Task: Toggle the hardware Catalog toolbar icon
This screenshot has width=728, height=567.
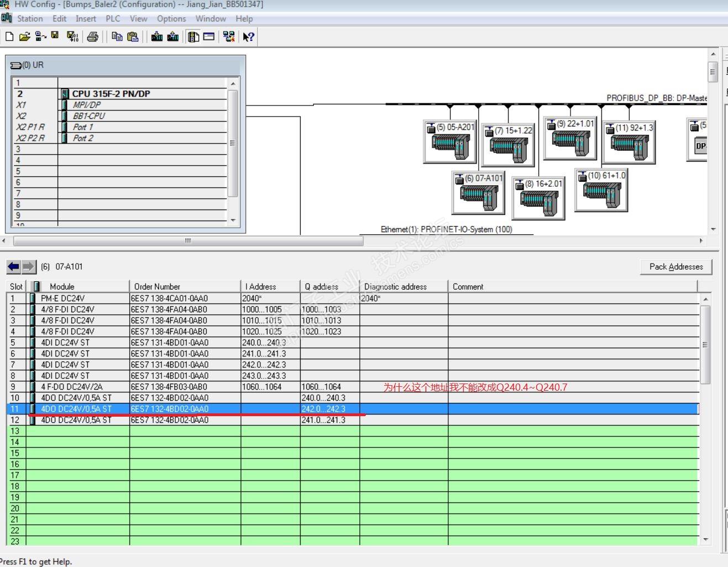Action: coord(193,36)
